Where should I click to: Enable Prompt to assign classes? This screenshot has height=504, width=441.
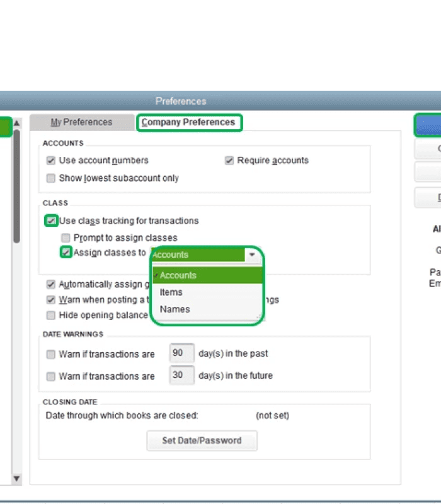click(x=66, y=238)
